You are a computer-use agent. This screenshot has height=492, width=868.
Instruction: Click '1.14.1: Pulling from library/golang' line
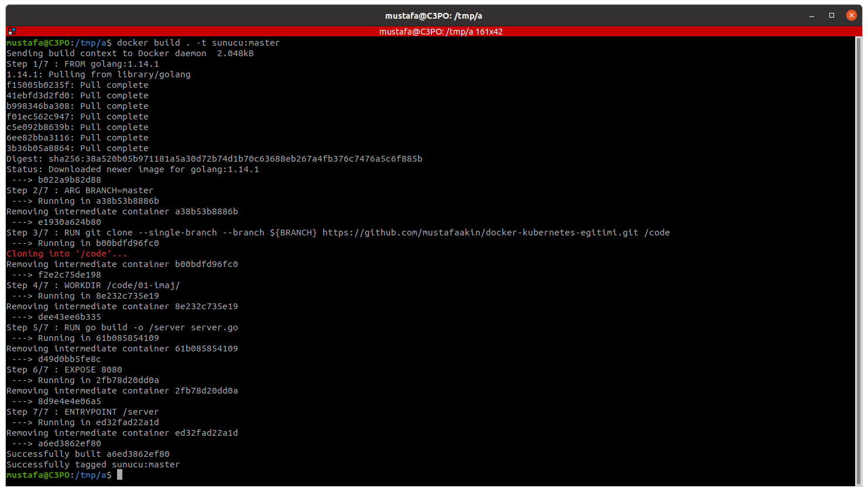tap(98, 74)
